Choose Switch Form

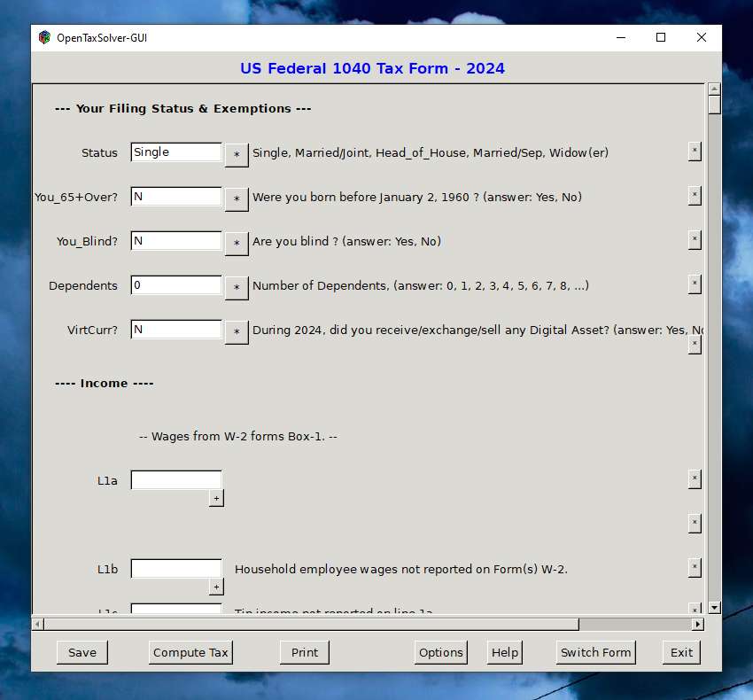[x=596, y=652]
